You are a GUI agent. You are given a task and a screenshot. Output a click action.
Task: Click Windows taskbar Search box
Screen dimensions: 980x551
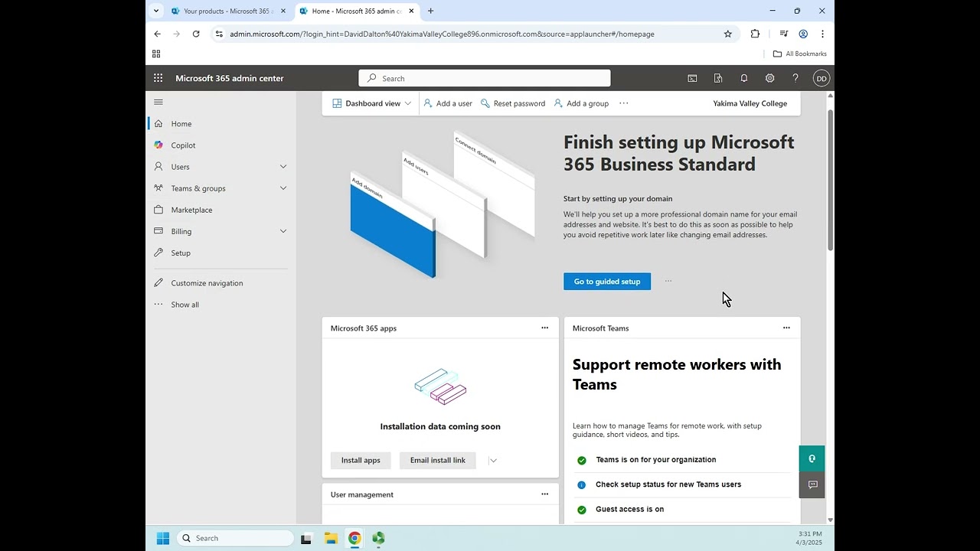(236, 538)
